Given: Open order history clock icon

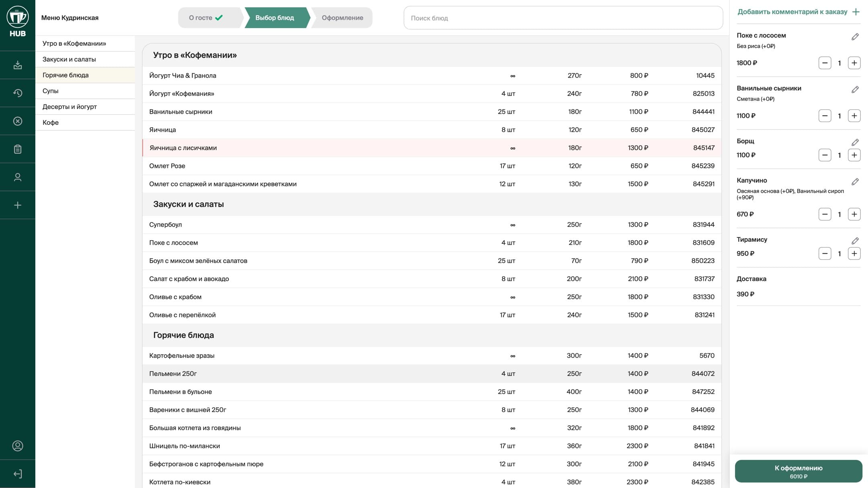Looking at the screenshot, I should point(18,93).
